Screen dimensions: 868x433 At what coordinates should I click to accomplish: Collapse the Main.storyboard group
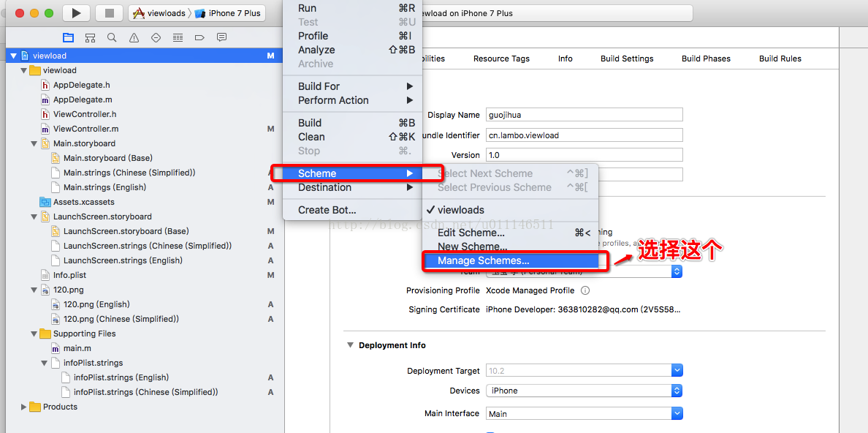click(34, 143)
